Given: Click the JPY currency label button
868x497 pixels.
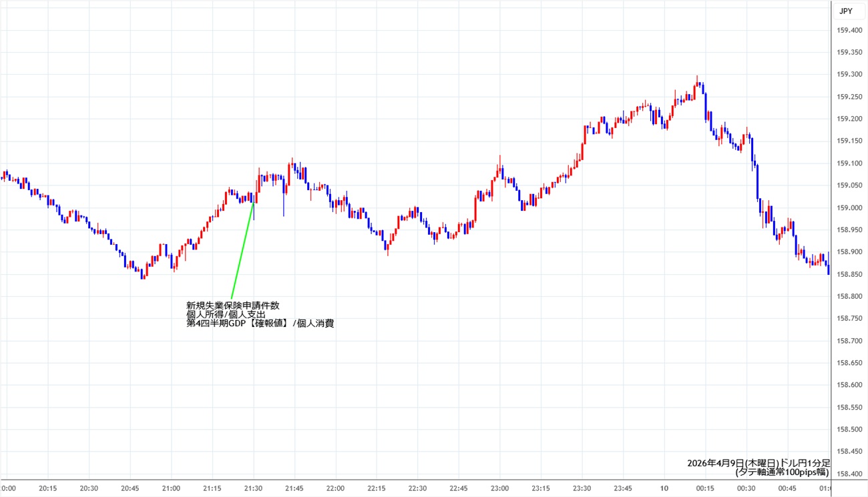Looking at the screenshot, I should (x=845, y=11).
